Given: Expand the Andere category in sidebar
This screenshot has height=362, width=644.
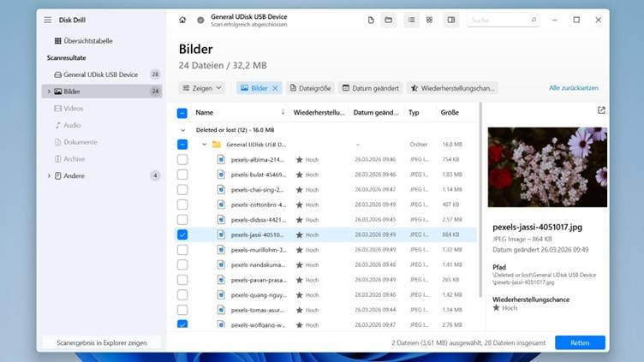Looking at the screenshot, I should [x=49, y=175].
